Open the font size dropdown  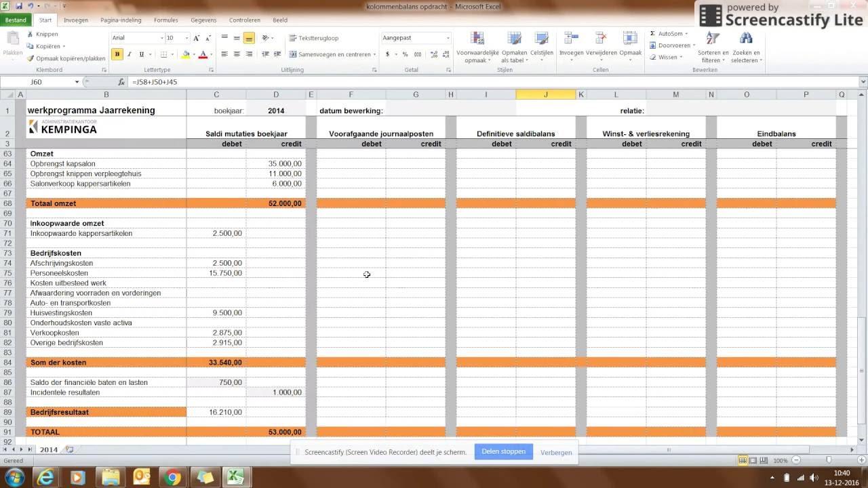coord(186,38)
